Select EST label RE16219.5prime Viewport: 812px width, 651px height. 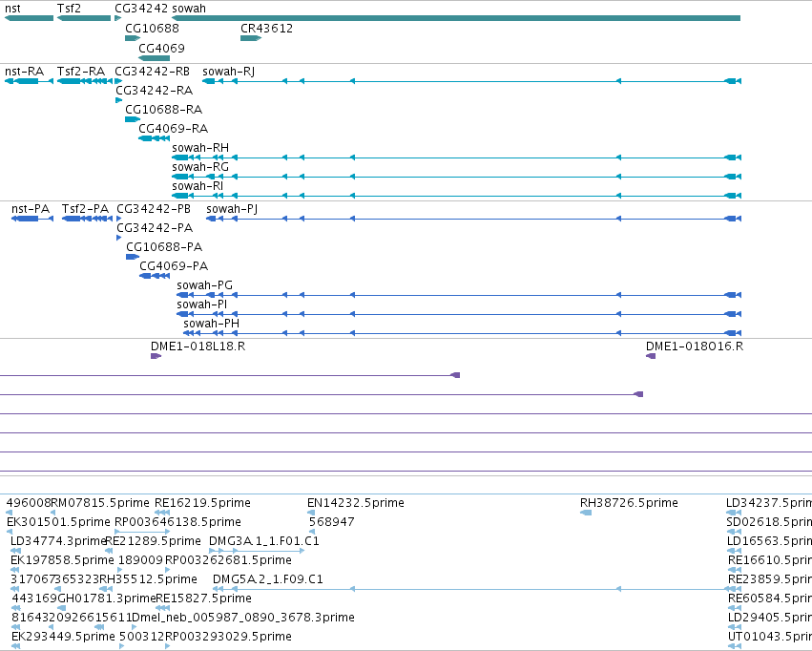tap(202, 502)
